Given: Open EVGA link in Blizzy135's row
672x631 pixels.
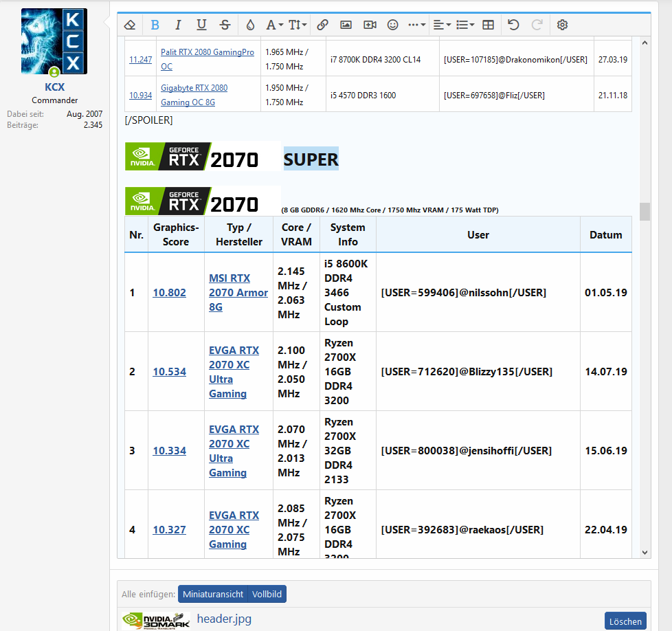Looking at the screenshot, I should tap(234, 372).
